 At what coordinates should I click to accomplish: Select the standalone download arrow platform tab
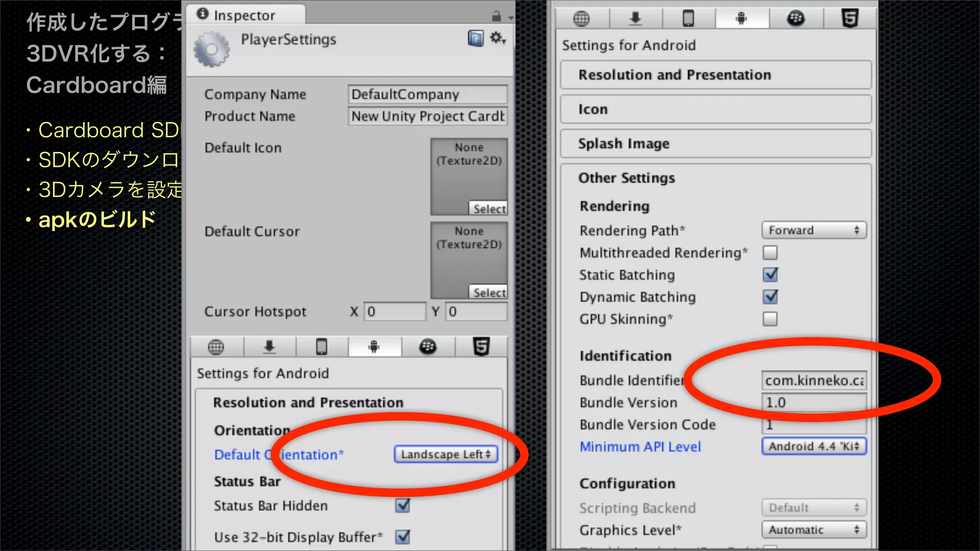click(269, 347)
